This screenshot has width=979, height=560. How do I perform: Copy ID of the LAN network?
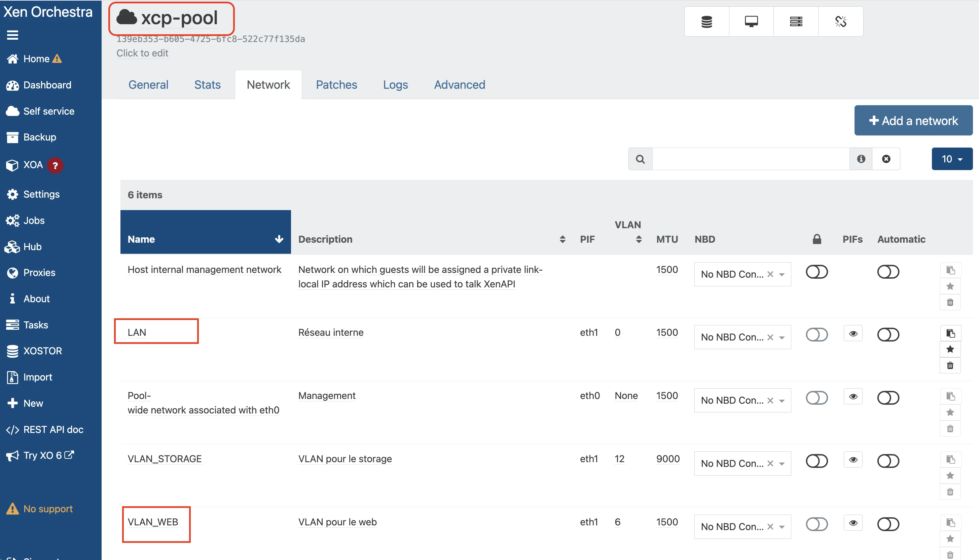click(950, 333)
